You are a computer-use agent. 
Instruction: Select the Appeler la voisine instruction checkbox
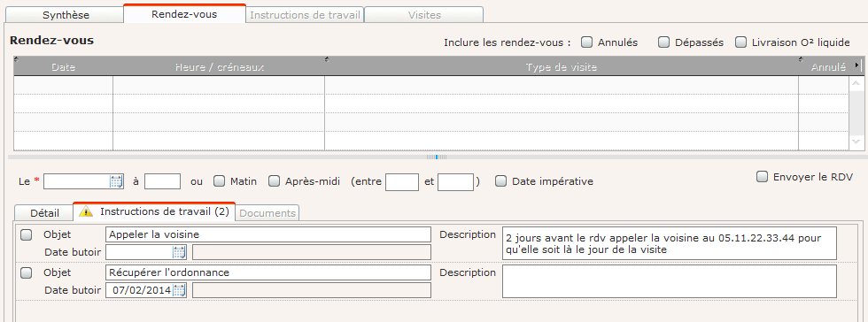click(x=26, y=234)
